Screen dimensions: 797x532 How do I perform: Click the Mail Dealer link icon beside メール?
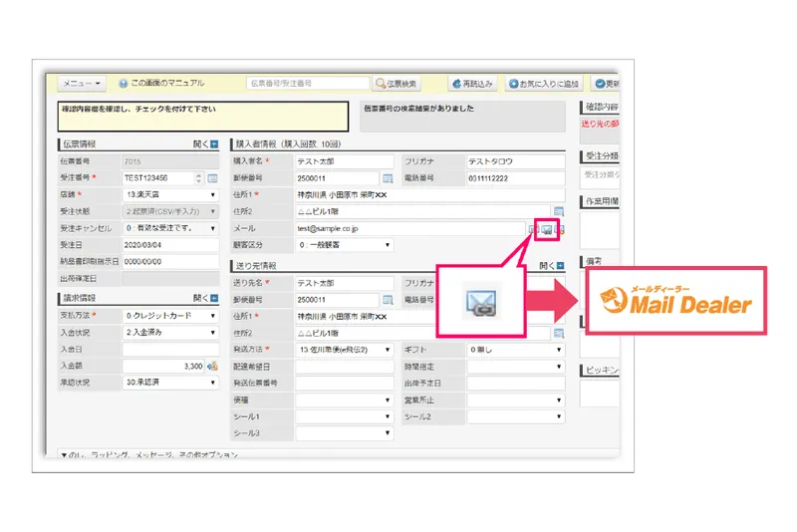tap(547, 230)
